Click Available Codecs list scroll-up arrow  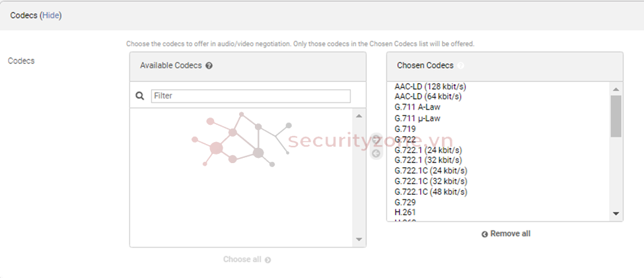[359, 116]
